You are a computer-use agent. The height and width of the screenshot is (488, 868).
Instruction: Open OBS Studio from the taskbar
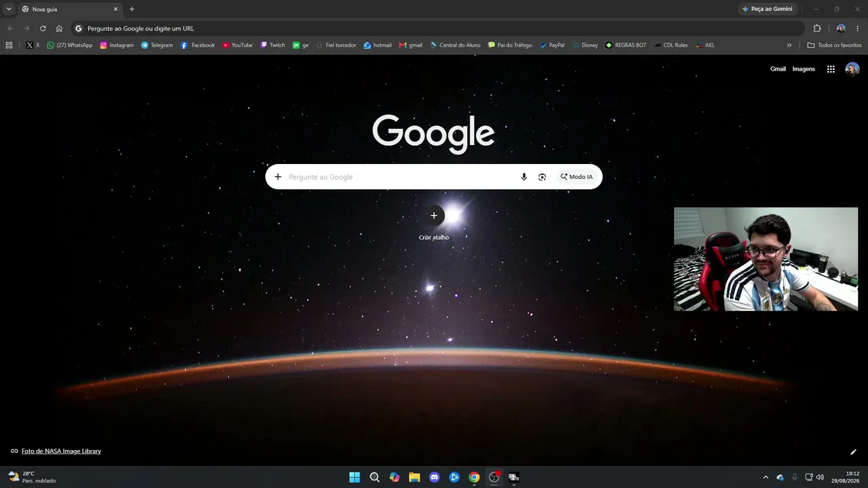(494, 477)
